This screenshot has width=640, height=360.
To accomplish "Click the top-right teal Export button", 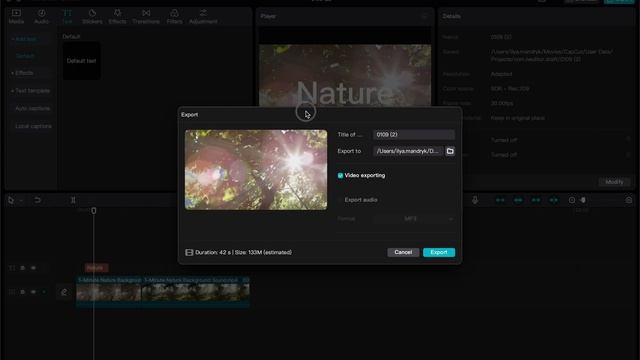I will (619, 1).
